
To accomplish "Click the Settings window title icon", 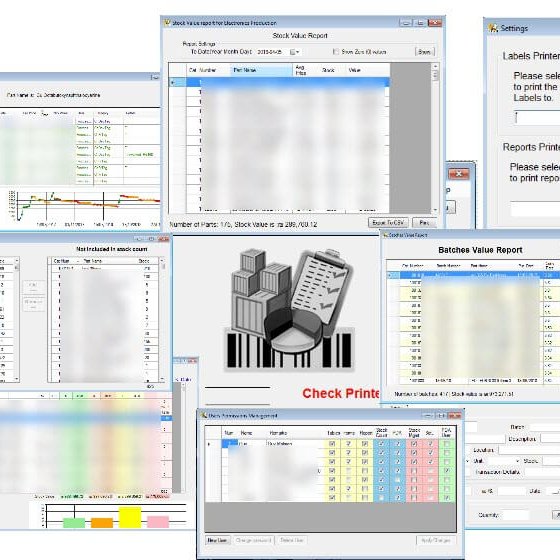I will coord(493,28).
